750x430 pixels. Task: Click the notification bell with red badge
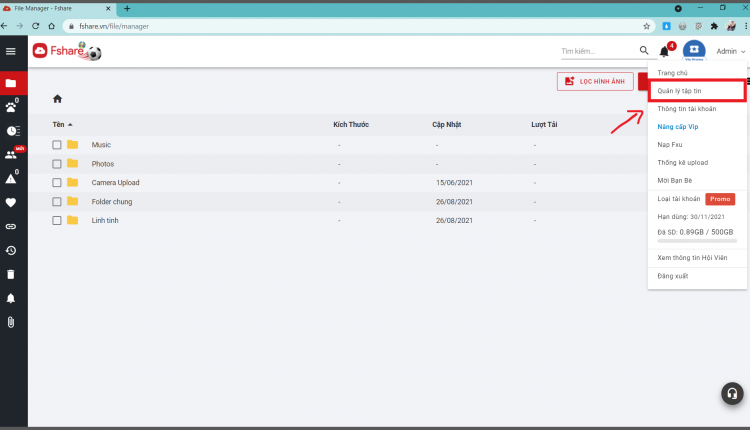tap(665, 51)
